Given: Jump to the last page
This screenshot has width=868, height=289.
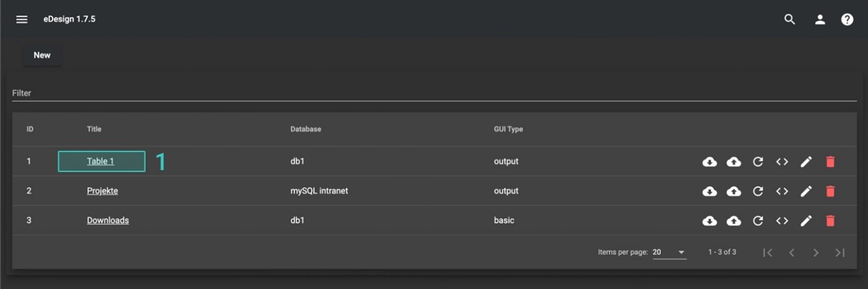Looking at the screenshot, I should tap(840, 253).
